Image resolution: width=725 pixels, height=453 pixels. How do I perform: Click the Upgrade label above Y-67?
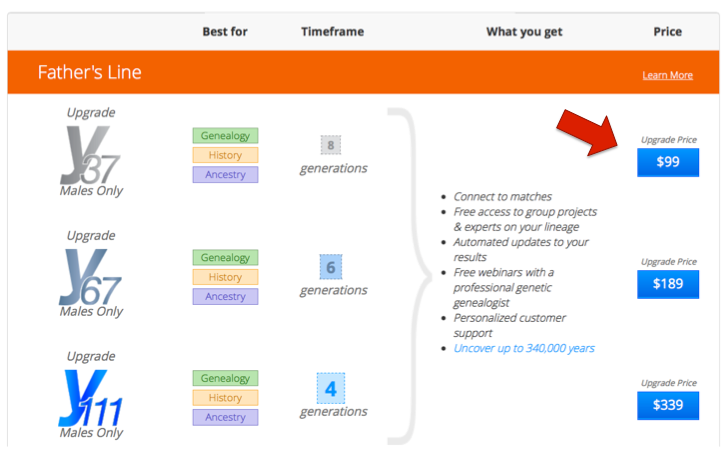coord(91,236)
